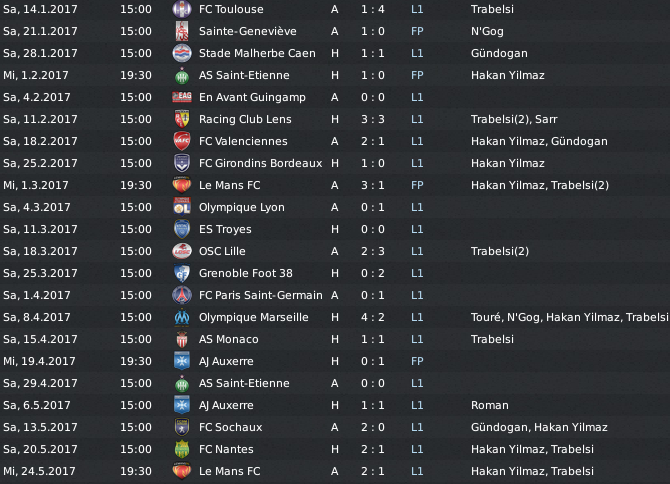Viewport: 670px width, 484px height.
Task: Click the OSC Lille club logo
Action: 182,251
